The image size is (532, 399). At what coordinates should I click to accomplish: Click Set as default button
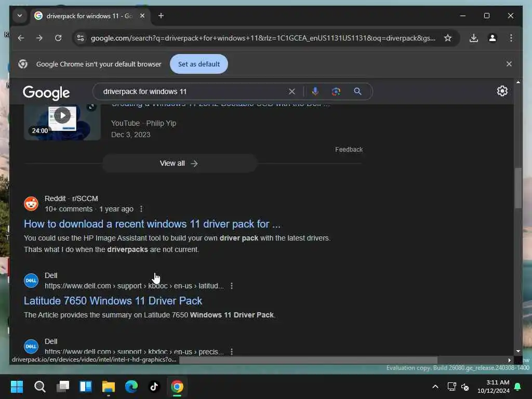(x=199, y=64)
